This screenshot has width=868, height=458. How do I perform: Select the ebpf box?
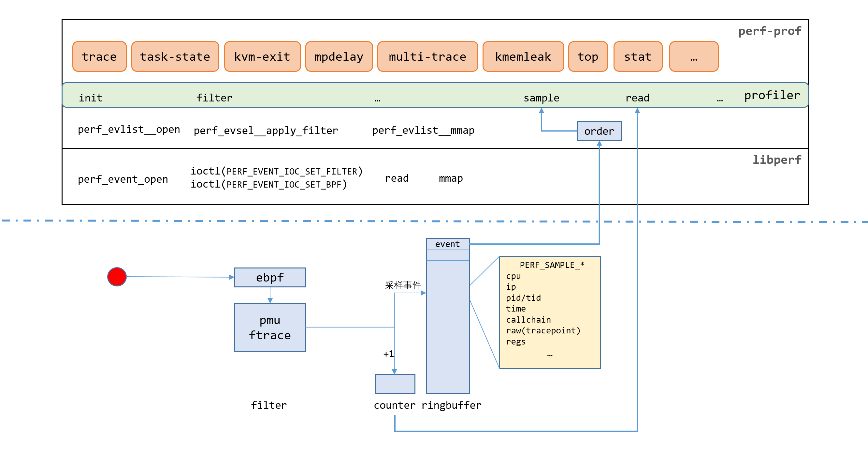click(x=270, y=278)
